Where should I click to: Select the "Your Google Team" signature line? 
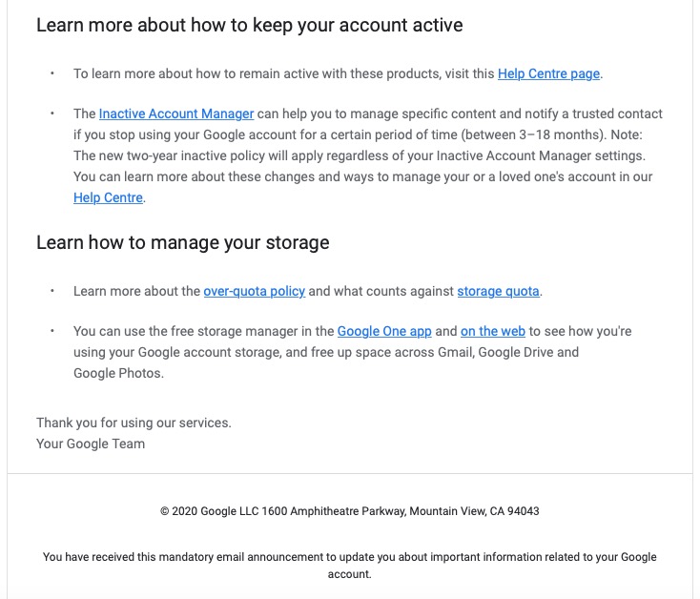91,444
